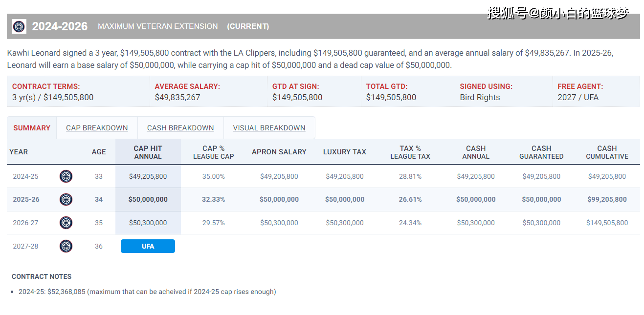Click the Apron Salary column header
The height and width of the screenshot is (315, 644).
[279, 152]
